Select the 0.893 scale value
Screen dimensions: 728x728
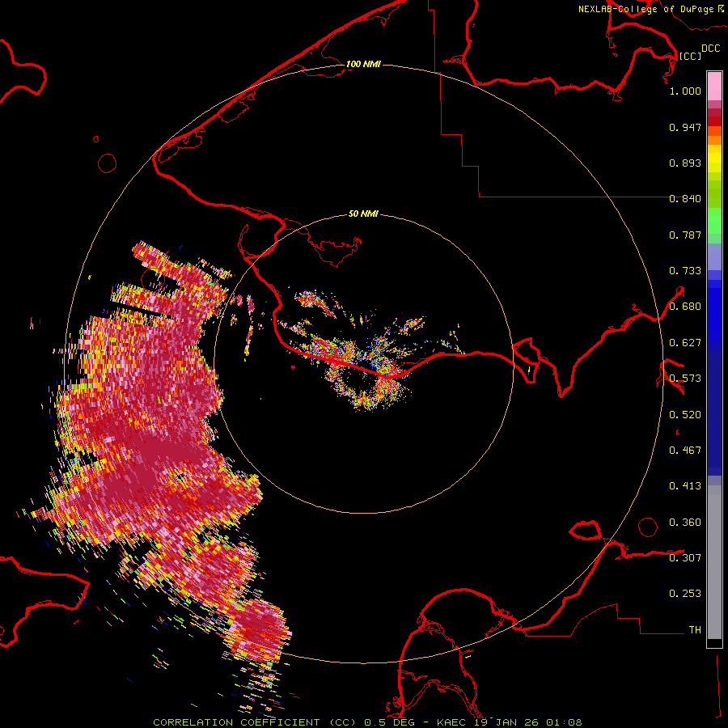685,163
